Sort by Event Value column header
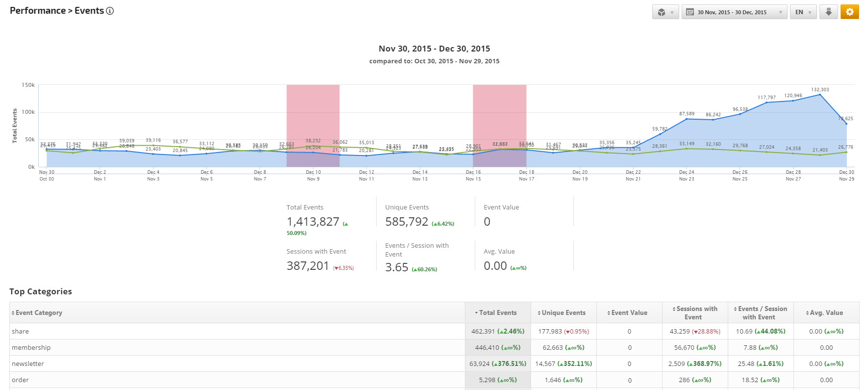 click(x=629, y=313)
